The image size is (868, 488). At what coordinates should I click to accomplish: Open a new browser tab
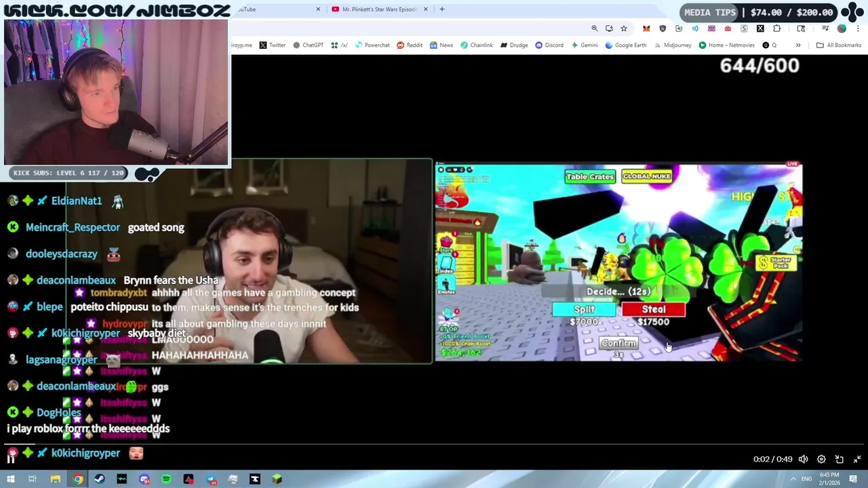[442, 9]
